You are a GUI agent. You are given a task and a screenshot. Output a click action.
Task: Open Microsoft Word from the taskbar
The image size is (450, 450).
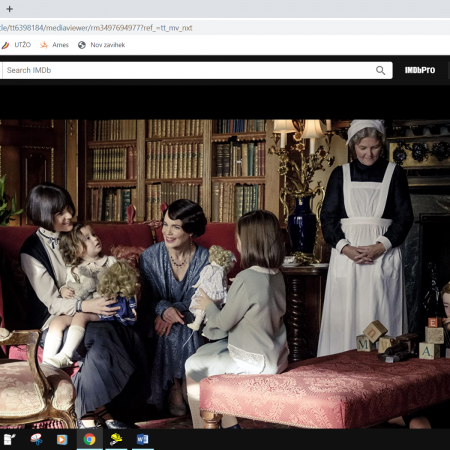point(143,439)
